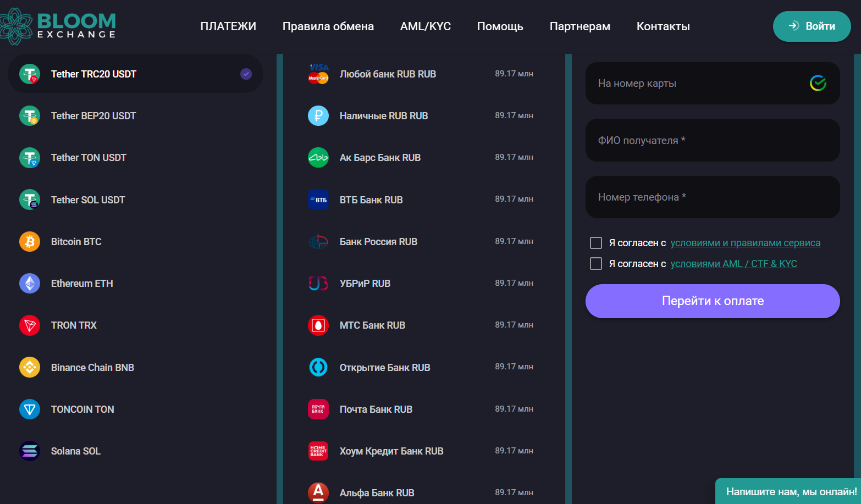Open the условиями и правилами сервиса link
The image size is (861, 504).
point(746,243)
